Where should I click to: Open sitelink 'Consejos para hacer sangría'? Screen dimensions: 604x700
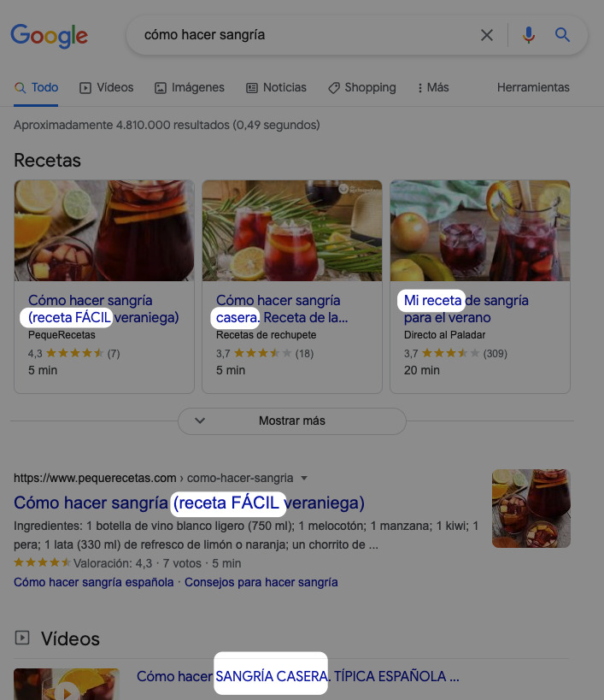(261, 583)
